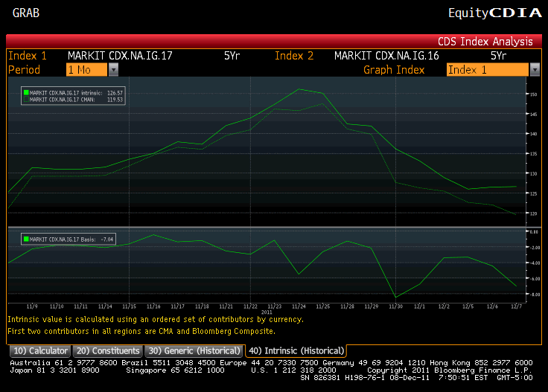
Task: Click the 5Yr tenor next to Index 2
Action: point(498,55)
